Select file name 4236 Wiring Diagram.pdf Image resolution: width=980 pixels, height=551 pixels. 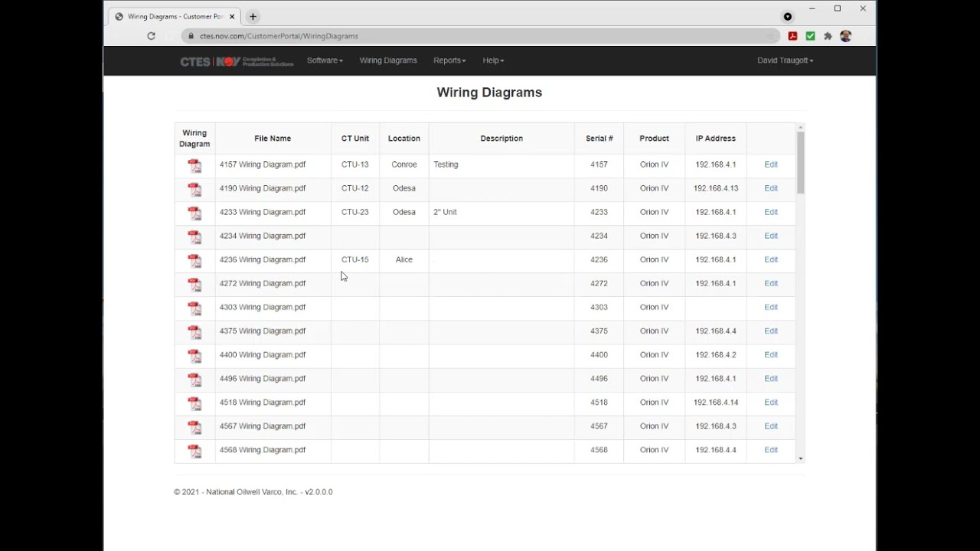click(263, 259)
